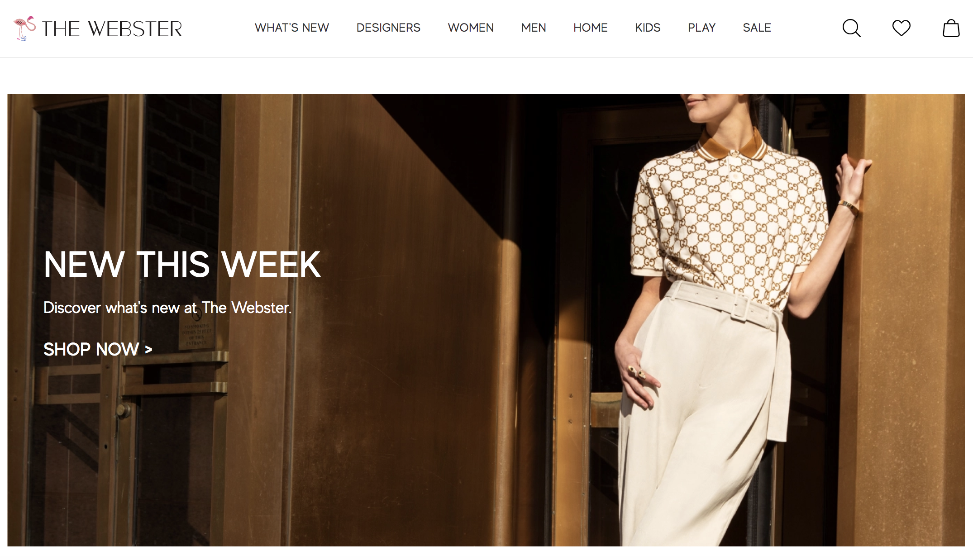This screenshot has height=560, width=973.
Task: Open the wishlist heart icon
Action: click(901, 28)
